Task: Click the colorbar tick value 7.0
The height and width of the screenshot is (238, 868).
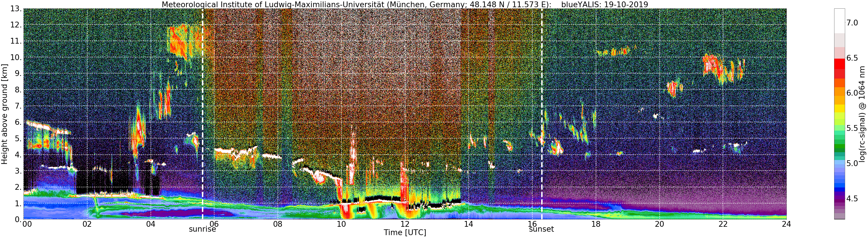Action: [852, 23]
